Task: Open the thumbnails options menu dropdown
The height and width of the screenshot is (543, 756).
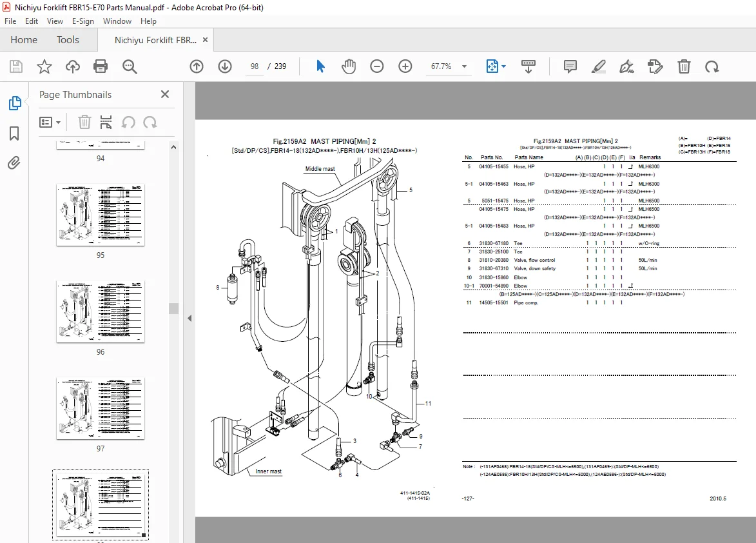Action: pos(50,123)
